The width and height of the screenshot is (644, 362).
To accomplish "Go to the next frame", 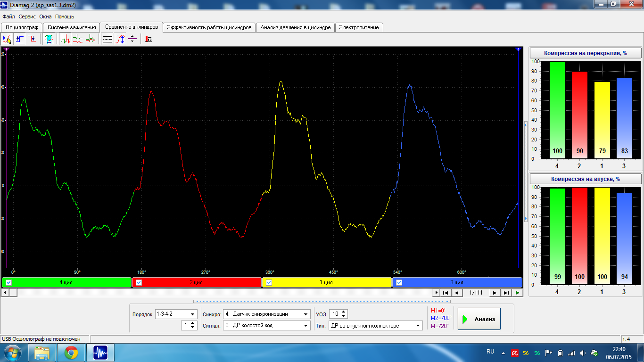I will pos(495,293).
